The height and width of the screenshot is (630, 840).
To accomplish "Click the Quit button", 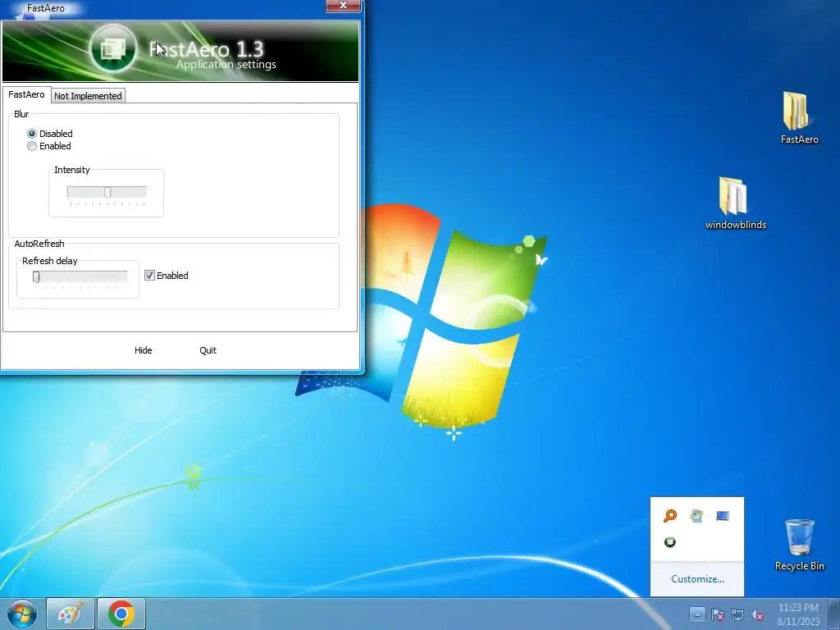I will click(x=208, y=350).
